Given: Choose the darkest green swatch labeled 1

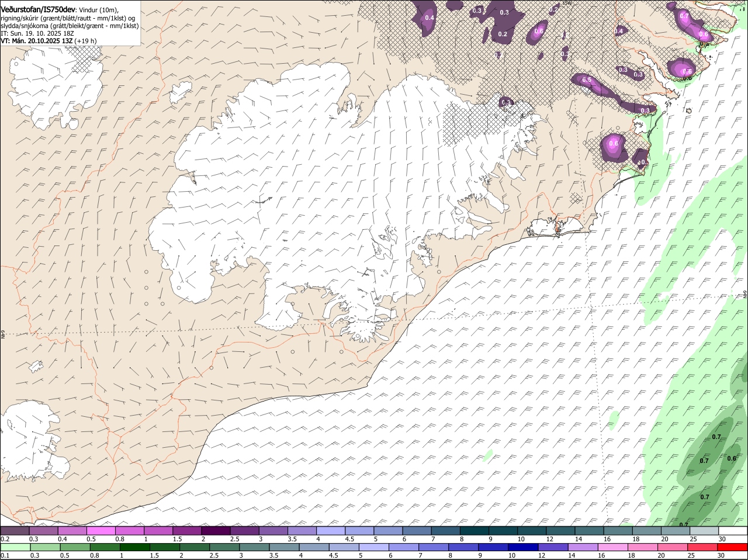Looking at the screenshot, I should [136, 547].
